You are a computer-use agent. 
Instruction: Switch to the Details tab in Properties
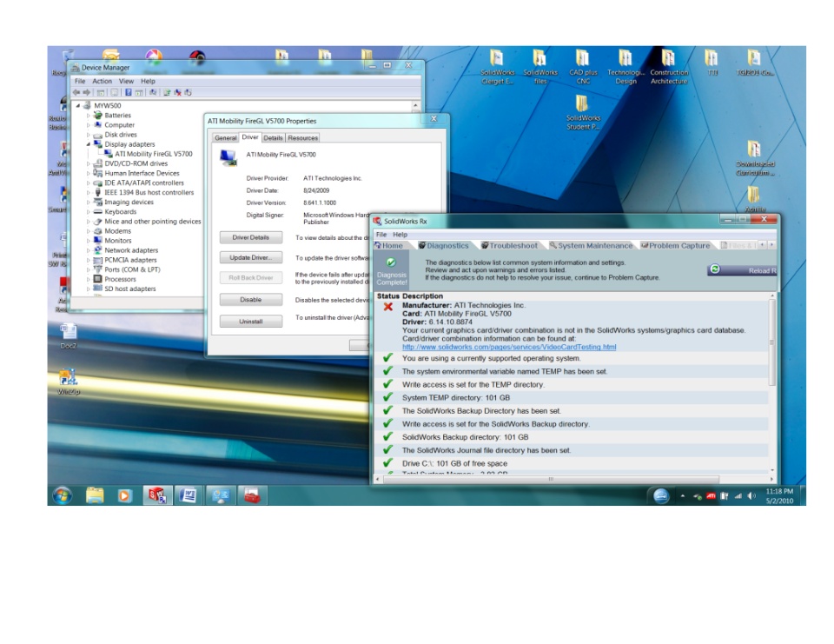coord(273,138)
